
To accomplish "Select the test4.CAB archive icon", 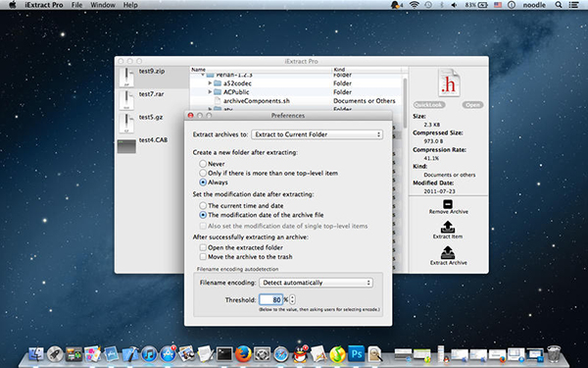I will pos(126,146).
